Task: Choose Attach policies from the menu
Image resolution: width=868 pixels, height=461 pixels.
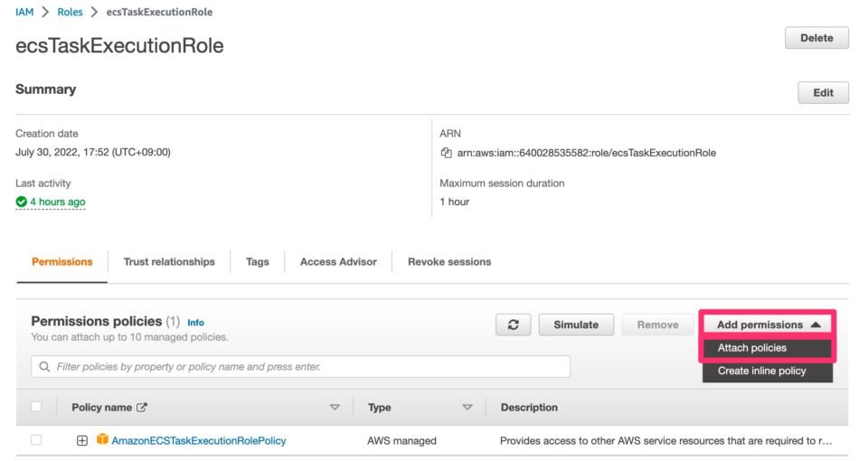Action: (752, 348)
